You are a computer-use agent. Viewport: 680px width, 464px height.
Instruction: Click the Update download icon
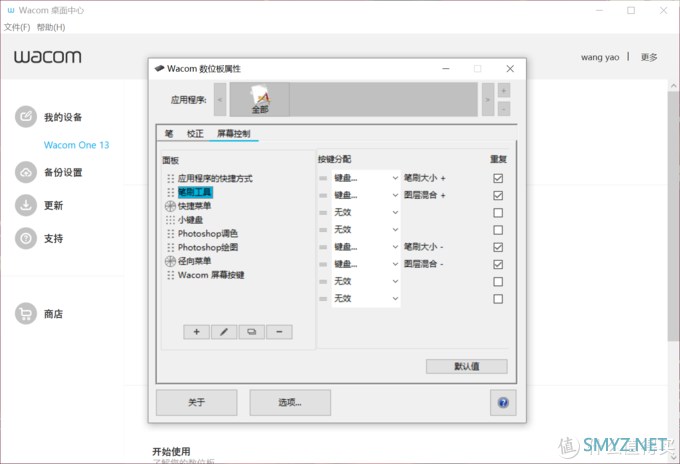[26, 205]
